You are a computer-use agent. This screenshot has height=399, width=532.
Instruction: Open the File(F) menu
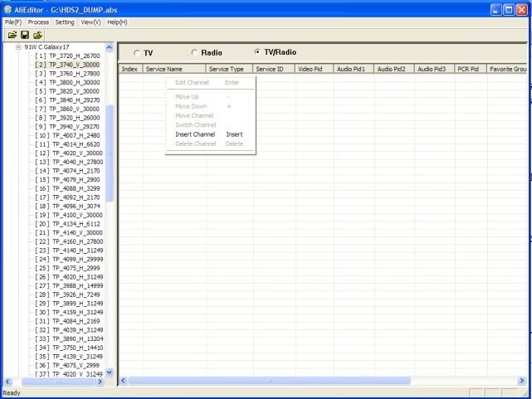click(x=13, y=22)
